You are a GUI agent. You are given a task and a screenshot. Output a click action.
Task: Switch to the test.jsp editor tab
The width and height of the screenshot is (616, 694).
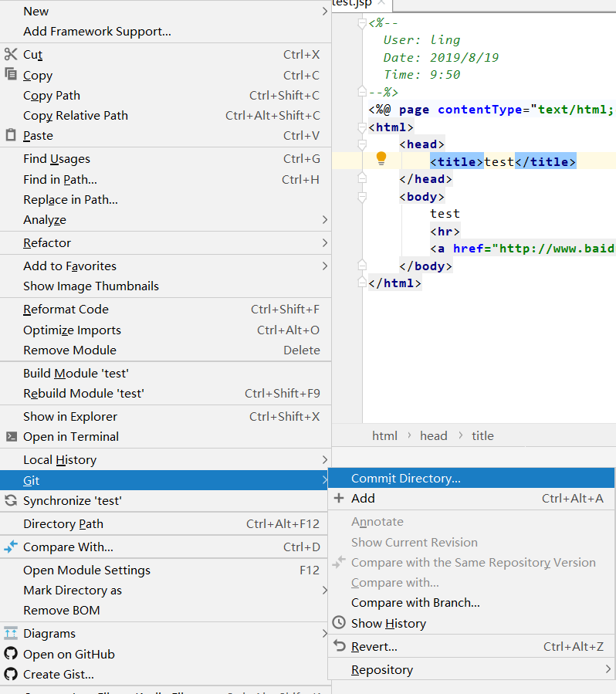(354, 4)
